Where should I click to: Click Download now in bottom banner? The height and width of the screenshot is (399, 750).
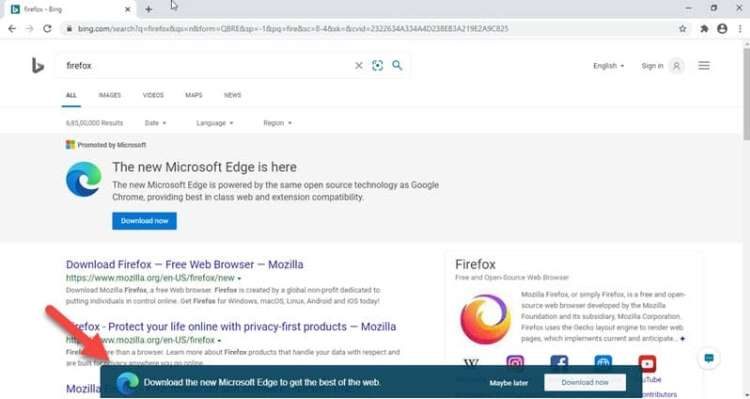585,382
